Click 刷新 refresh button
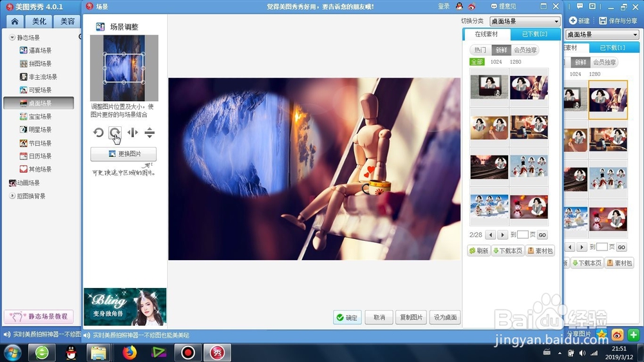The width and height of the screenshot is (644, 362). (479, 251)
